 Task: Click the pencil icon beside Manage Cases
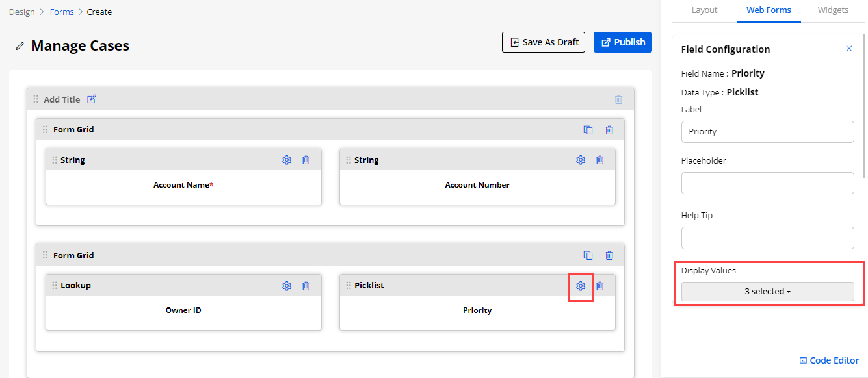point(20,46)
